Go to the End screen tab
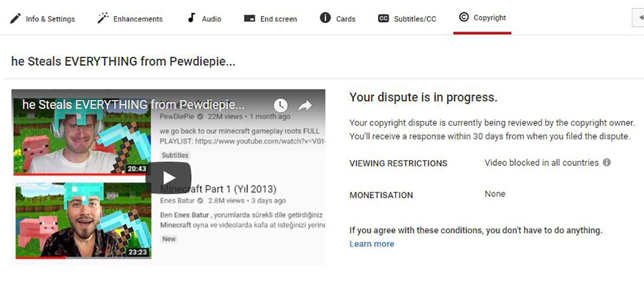The height and width of the screenshot is (282, 644). tap(270, 19)
